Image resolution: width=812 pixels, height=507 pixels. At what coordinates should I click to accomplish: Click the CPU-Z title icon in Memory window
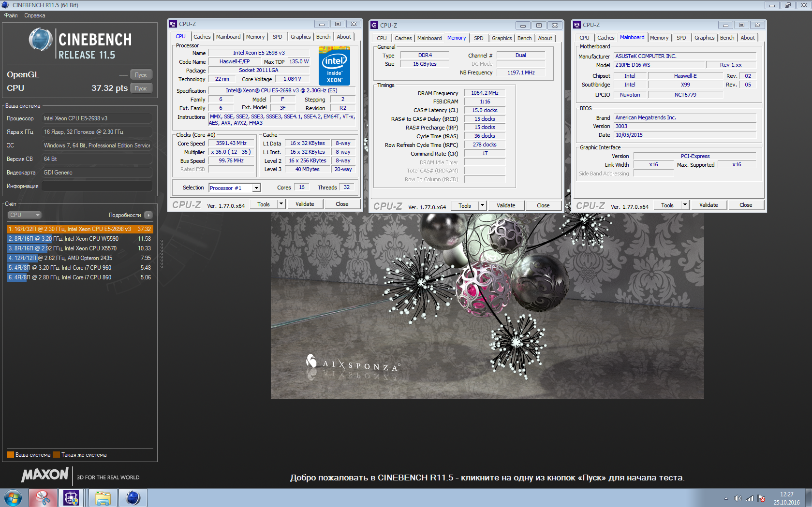374,25
